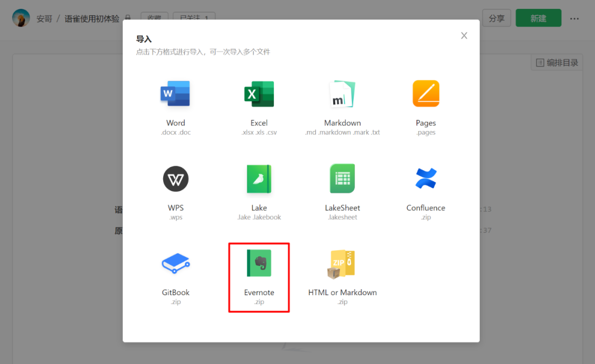
Task: Pick the Markdown file icon
Action: click(342, 94)
